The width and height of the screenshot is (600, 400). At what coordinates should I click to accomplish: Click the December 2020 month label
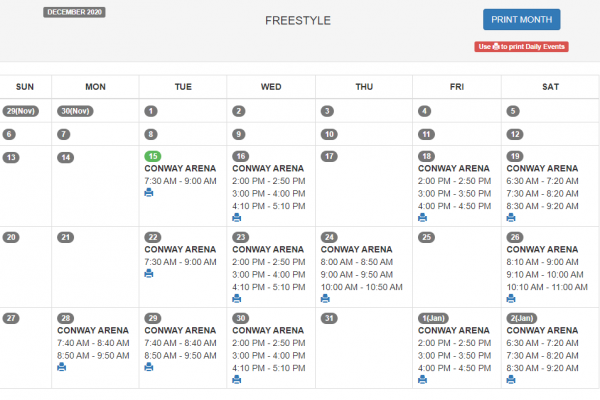[x=74, y=13]
